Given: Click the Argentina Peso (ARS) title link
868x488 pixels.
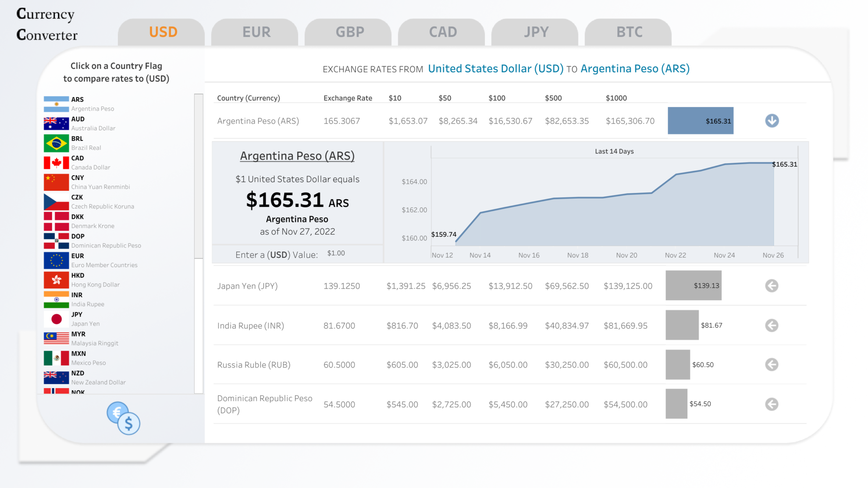Looking at the screenshot, I should click(297, 156).
